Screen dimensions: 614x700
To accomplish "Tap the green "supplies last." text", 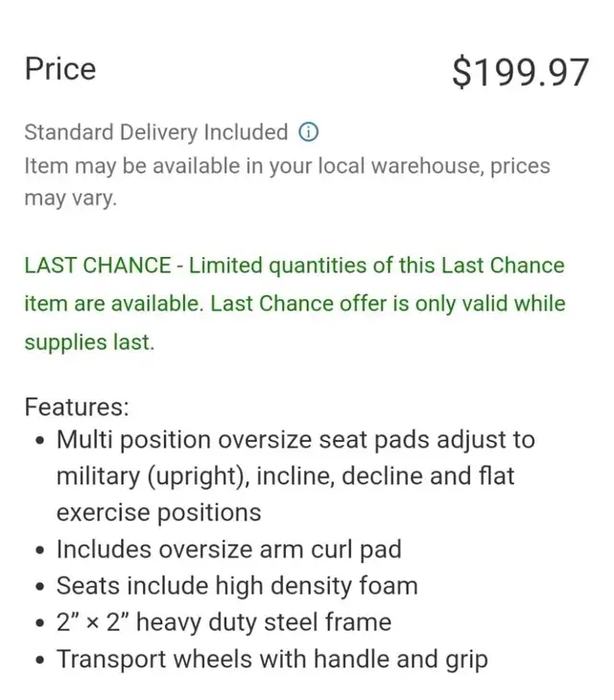I will pos(89,343).
